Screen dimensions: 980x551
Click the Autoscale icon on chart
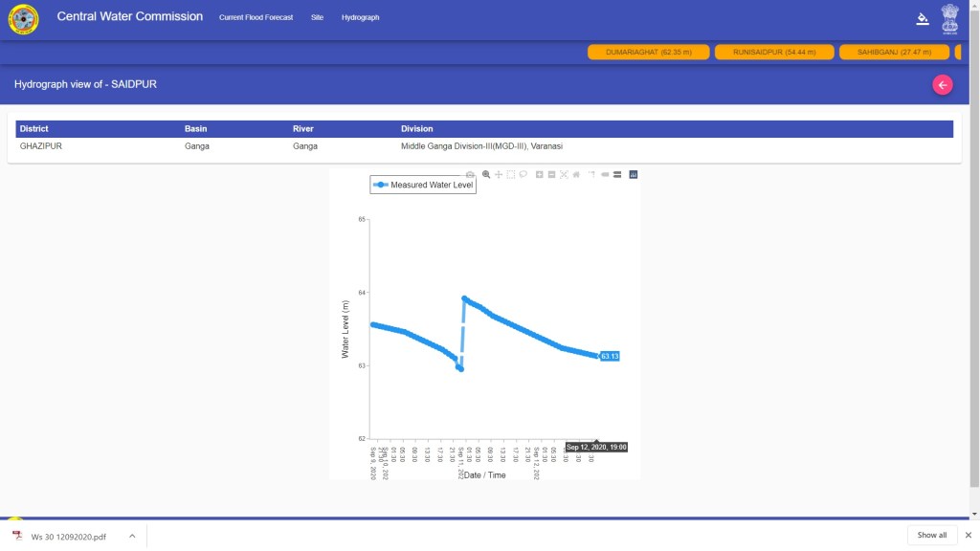tap(565, 174)
